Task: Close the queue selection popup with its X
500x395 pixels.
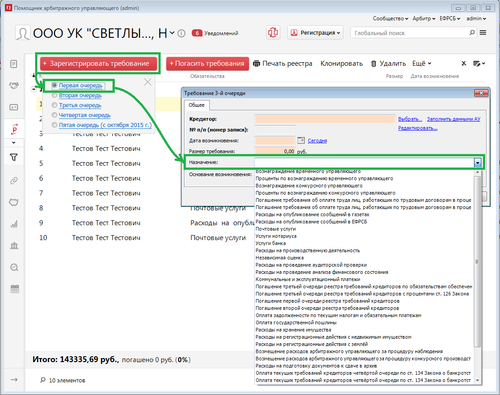Action: [x=147, y=82]
